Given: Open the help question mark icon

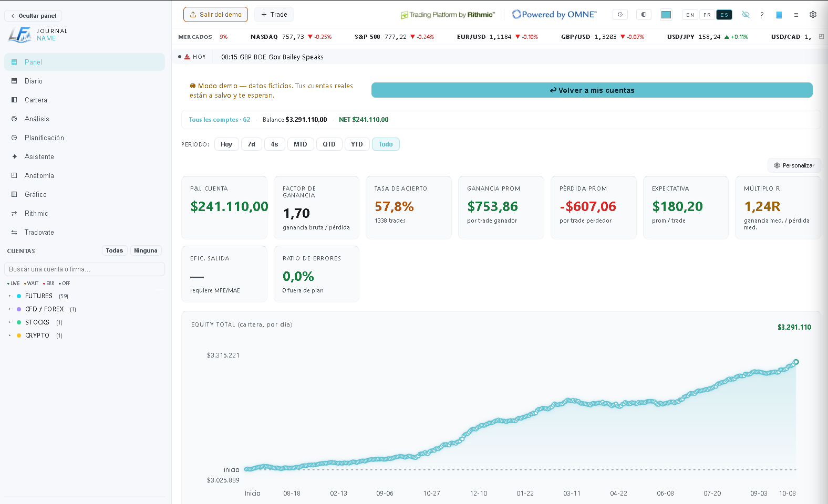Looking at the screenshot, I should pos(762,15).
